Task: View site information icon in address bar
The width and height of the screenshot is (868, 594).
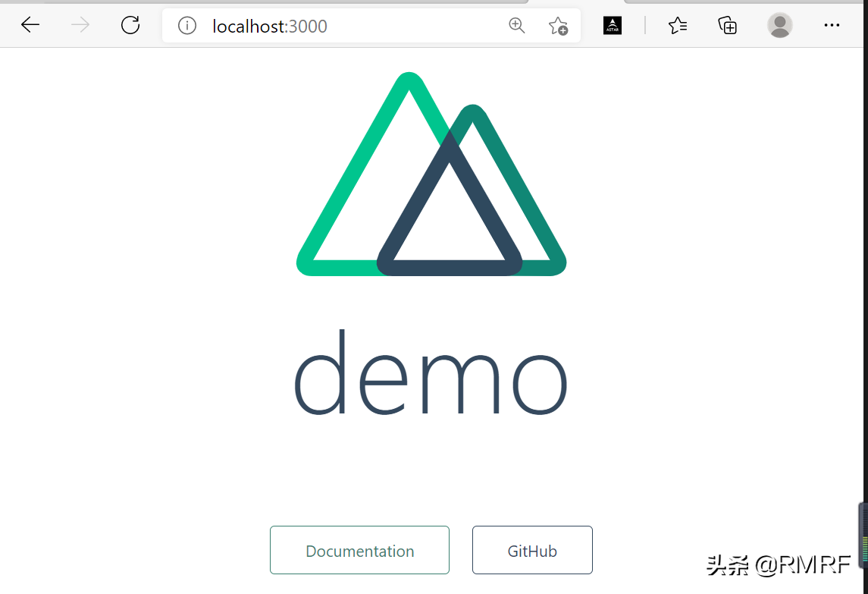Action: pos(187,26)
